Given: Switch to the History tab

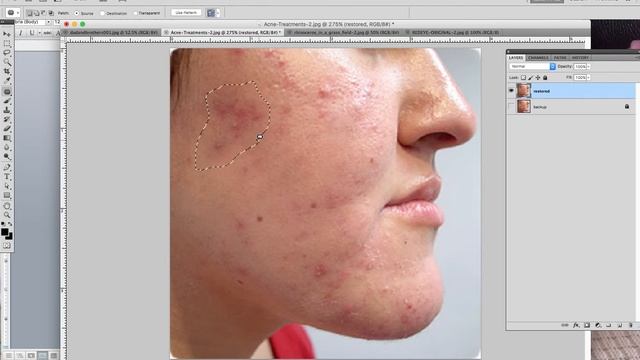Looking at the screenshot, I should point(580,58).
